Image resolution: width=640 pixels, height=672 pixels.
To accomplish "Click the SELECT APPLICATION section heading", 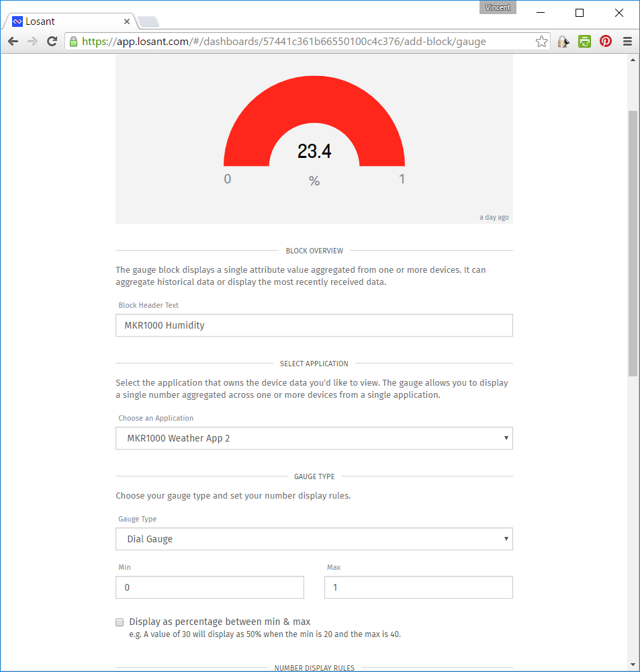I will click(314, 364).
